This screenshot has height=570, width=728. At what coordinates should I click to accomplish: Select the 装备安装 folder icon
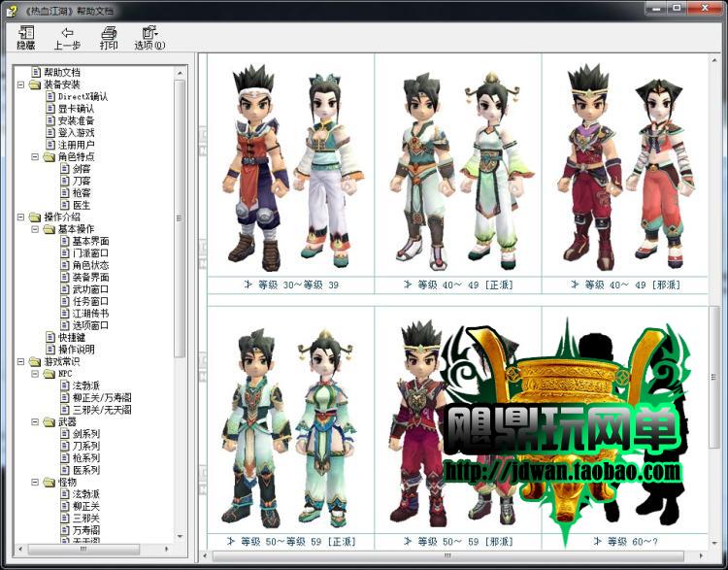click(35, 84)
